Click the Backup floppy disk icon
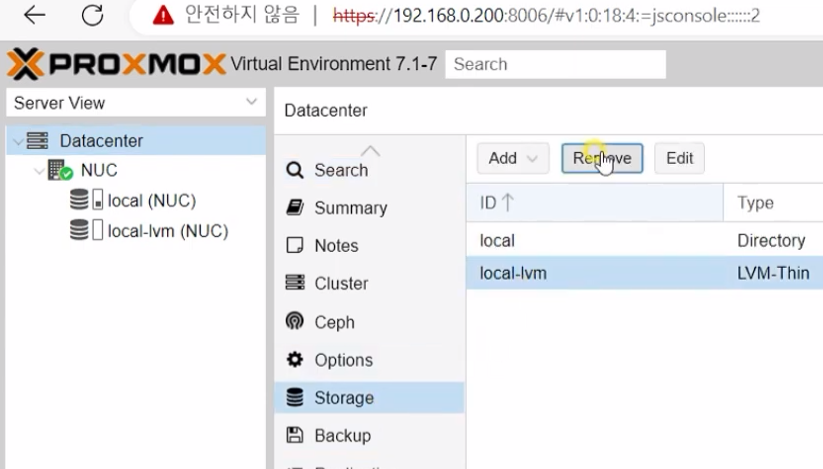Image resolution: width=823 pixels, height=469 pixels. (294, 435)
